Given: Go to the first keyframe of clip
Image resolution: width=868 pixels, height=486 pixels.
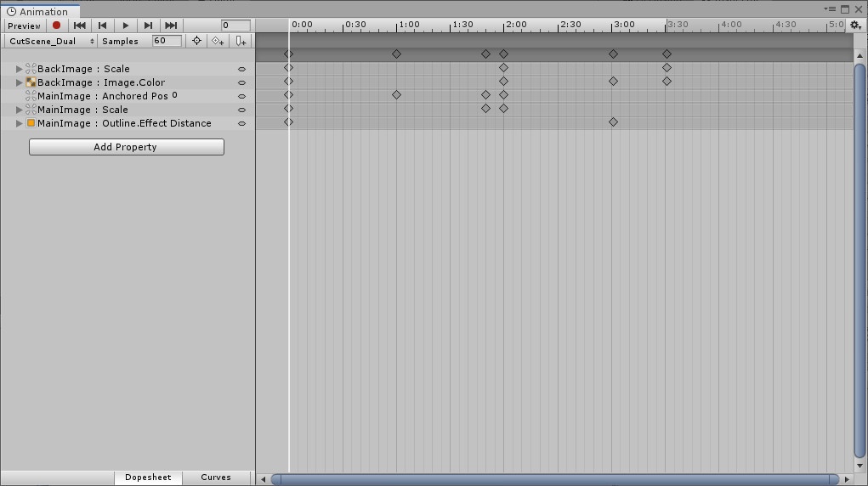Looking at the screenshot, I should (80, 25).
